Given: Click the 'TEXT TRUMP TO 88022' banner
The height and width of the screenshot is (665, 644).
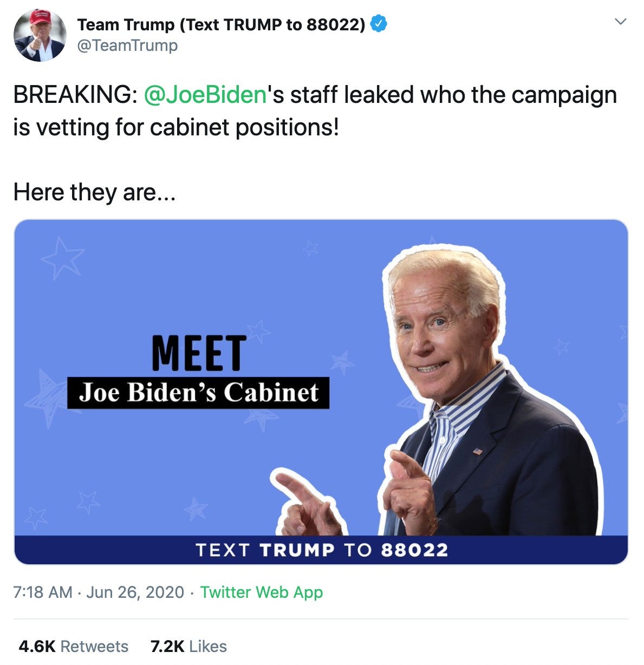Looking at the screenshot, I should (x=321, y=550).
